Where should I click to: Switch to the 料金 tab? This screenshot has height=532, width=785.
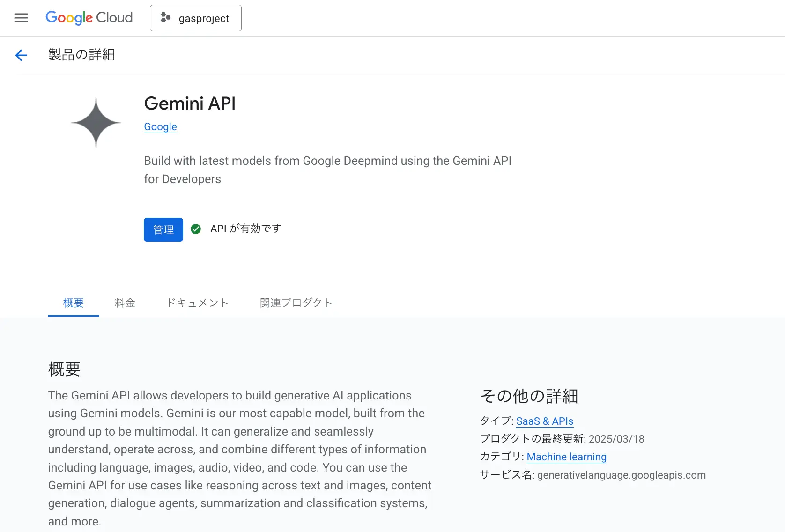125,303
